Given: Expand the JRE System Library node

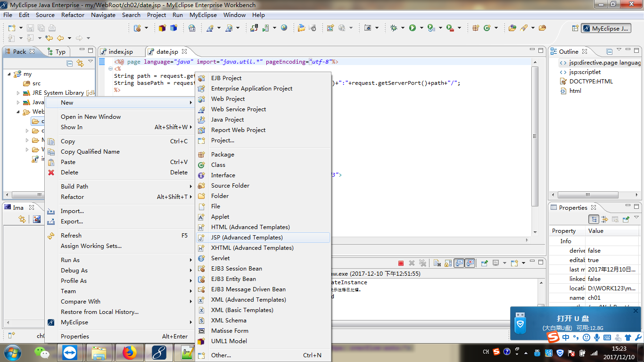Looking at the screenshot, I should [x=18, y=93].
